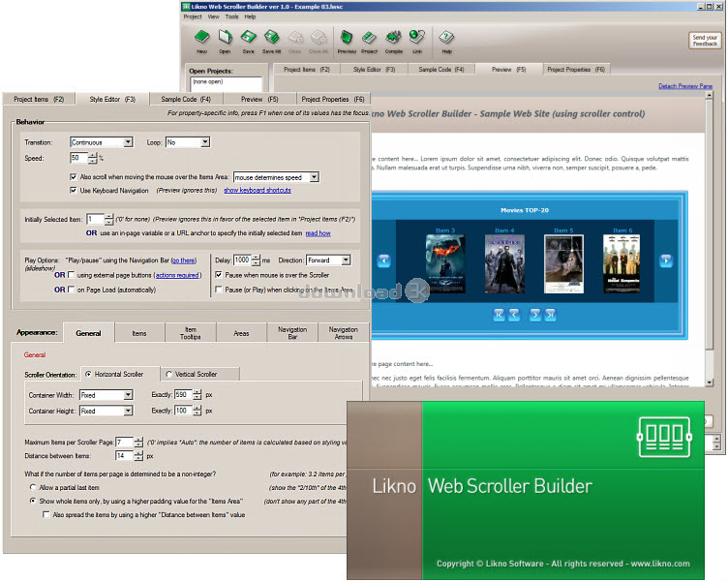
Task: Open the Container Height dropdown
Action: 106,411
